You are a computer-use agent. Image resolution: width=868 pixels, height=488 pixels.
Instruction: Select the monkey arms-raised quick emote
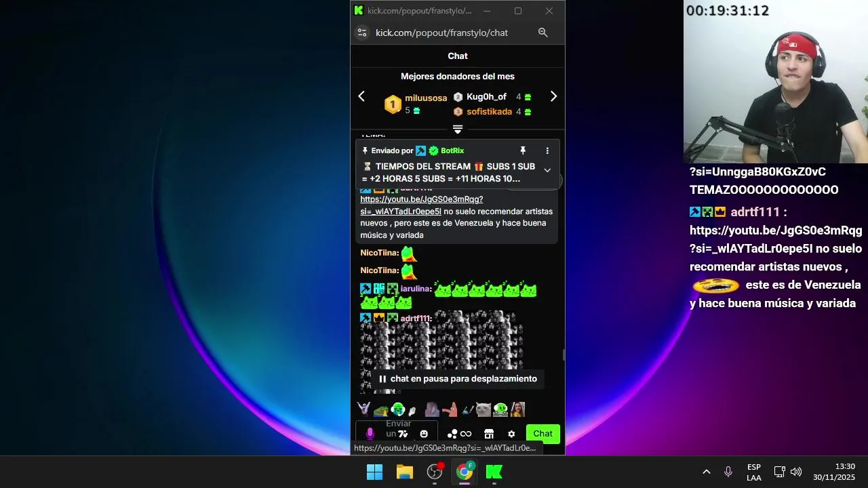364,409
